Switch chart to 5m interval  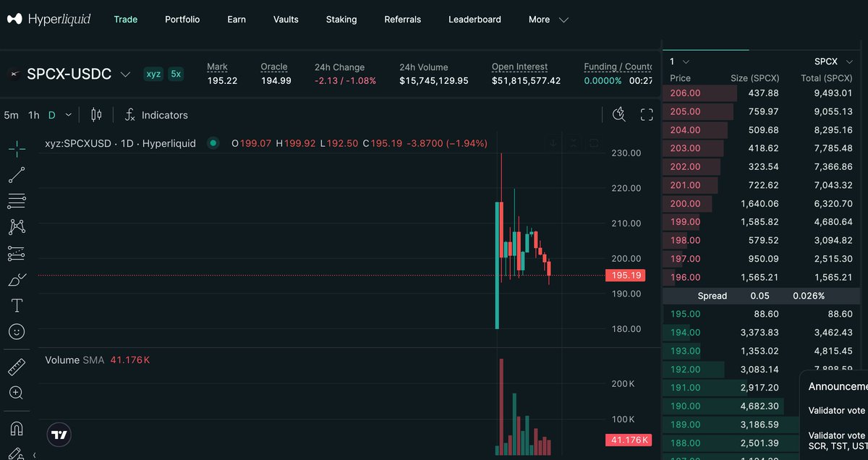point(11,115)
